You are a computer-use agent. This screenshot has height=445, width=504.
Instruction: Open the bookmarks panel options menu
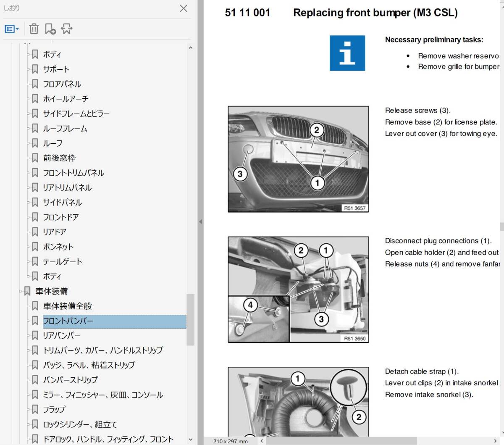pyautogui.click(x=12, y=29)
